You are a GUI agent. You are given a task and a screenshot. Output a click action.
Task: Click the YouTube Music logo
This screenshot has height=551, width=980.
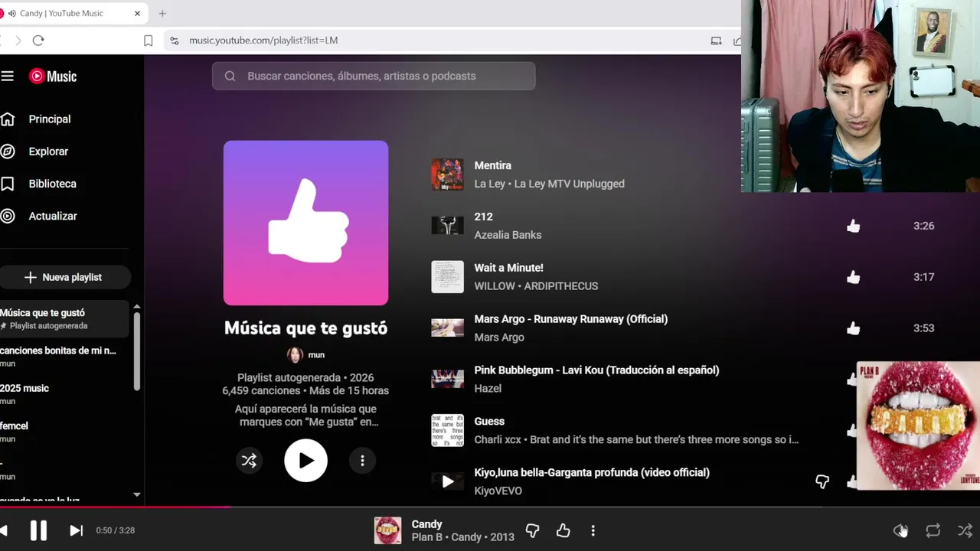53,76
